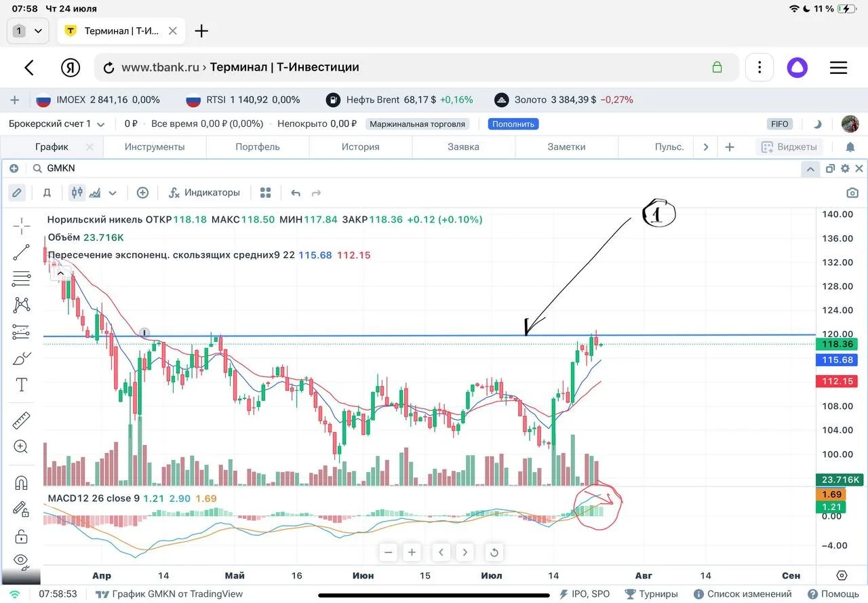The image size is (868, 603).
Task: Take a chart snapshot with camera icon
Action: (852, 193)
